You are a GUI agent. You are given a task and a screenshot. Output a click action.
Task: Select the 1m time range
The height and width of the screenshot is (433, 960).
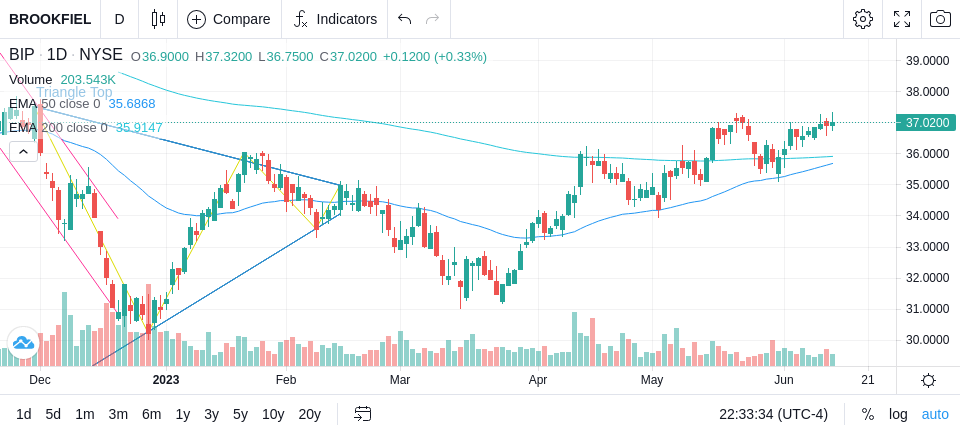[84, 415]
